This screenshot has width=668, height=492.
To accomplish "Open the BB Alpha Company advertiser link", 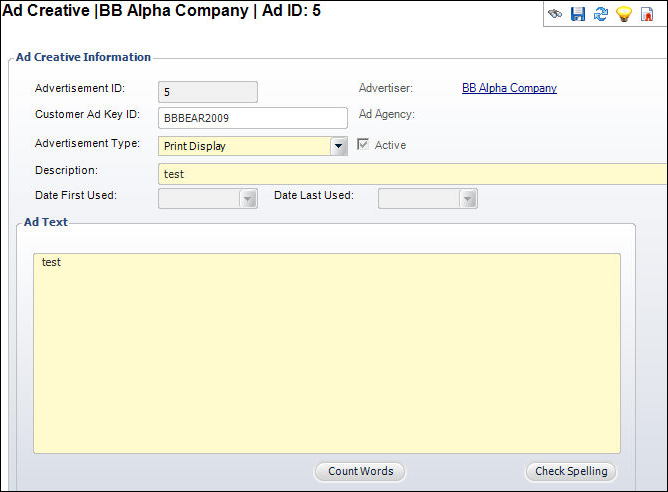I will [x=509, y=88].
